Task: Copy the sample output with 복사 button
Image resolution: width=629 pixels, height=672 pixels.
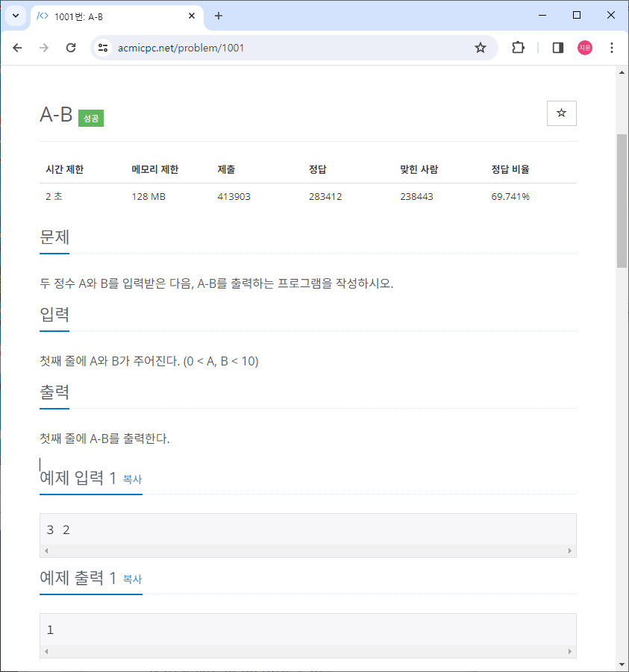Action: tap(132, 580)
